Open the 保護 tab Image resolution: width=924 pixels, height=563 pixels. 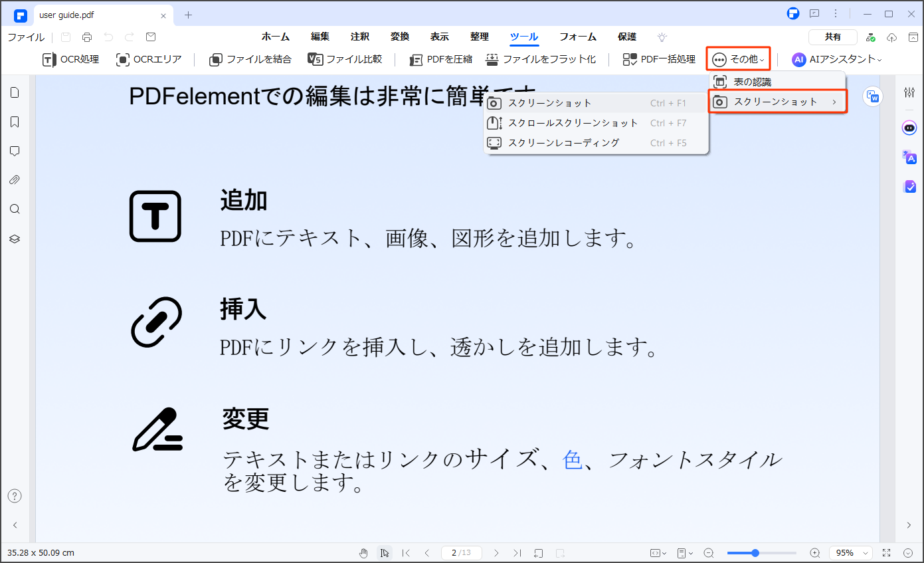pyautogui.click(x=627, y=37)
